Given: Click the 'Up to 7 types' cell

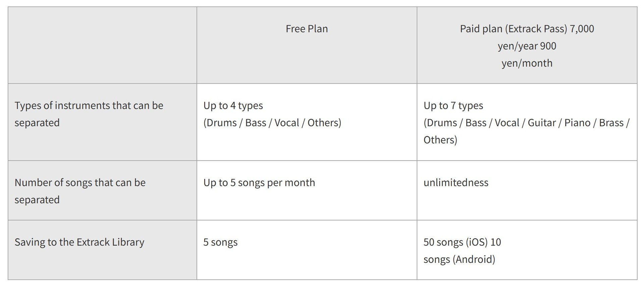Looking at the screenshot, I should (527, 122).
